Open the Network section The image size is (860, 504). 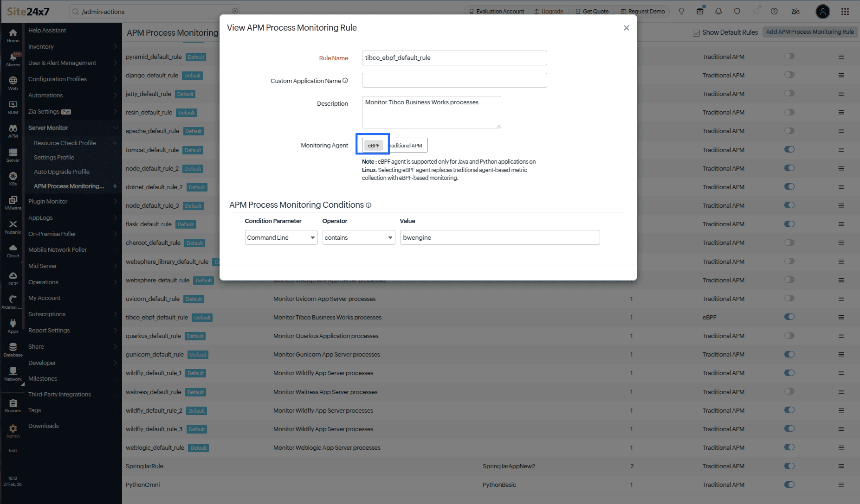13,374
